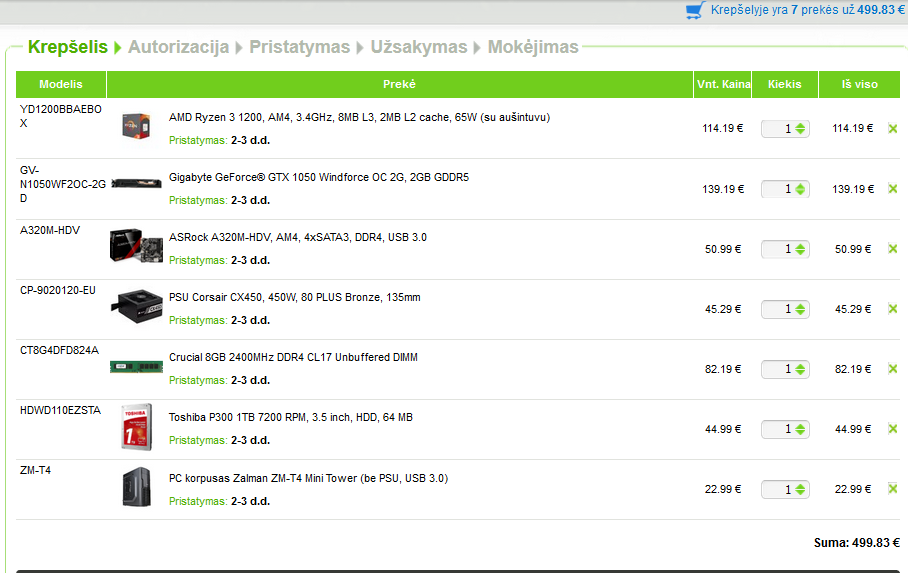Image resolution: width=908 pixels, height=573 pixels.
Task: Open the ASRock A320M-HDV product link
Action: [x=298, y=238]
